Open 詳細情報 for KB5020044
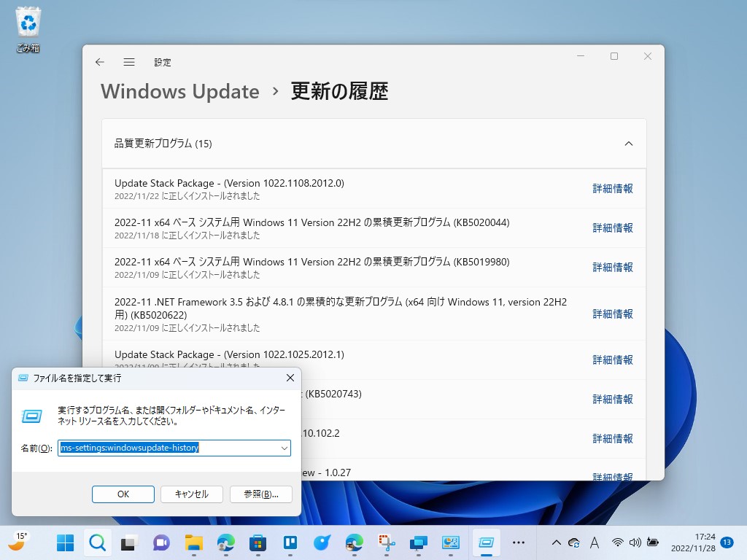The image size is (747, 560). (x=612, y=227)
